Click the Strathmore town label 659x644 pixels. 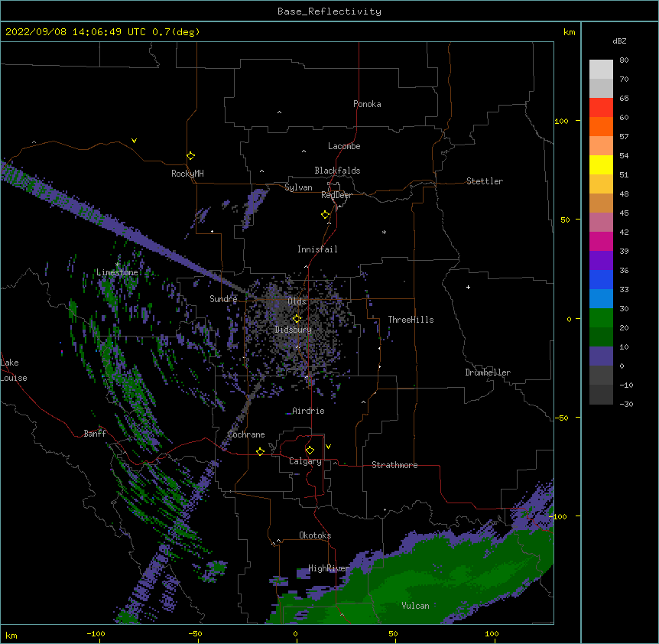click(x=394, y=465)
